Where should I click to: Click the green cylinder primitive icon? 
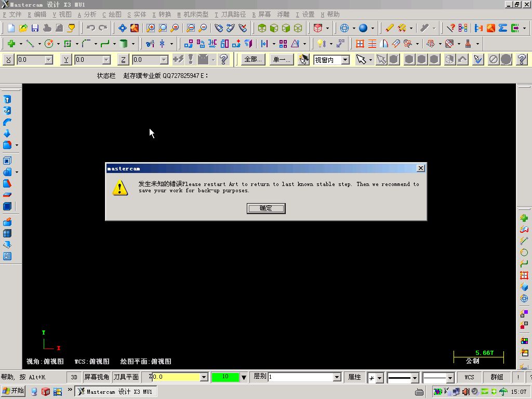pyautogui.click(x=124, y=44)
